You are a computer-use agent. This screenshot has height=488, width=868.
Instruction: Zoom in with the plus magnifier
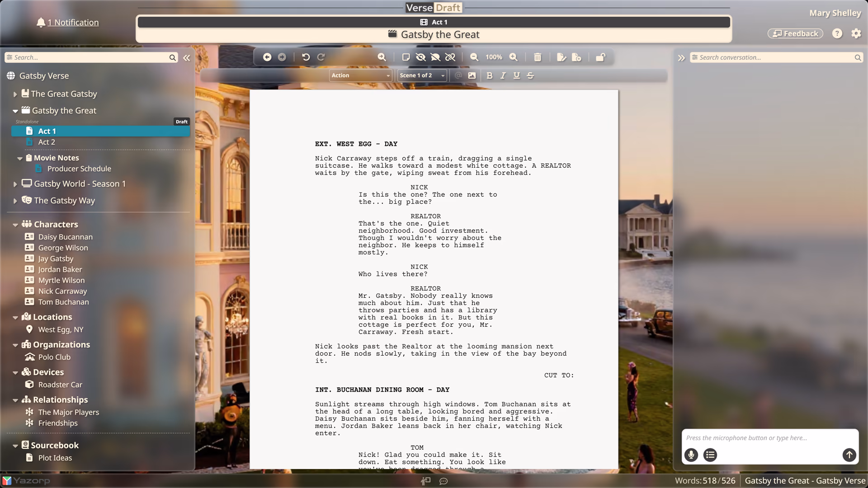(x=514, y=57)
